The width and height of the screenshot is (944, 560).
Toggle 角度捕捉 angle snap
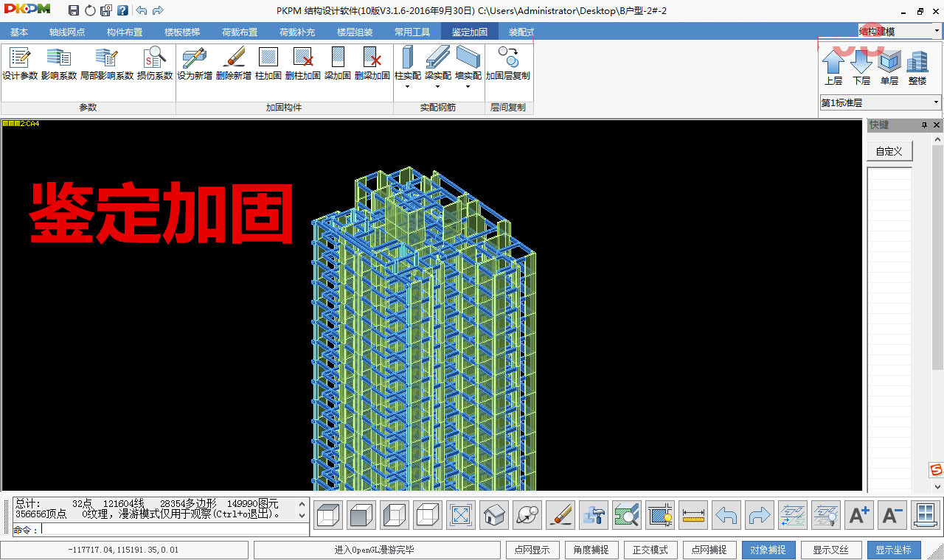pos(591,550)
